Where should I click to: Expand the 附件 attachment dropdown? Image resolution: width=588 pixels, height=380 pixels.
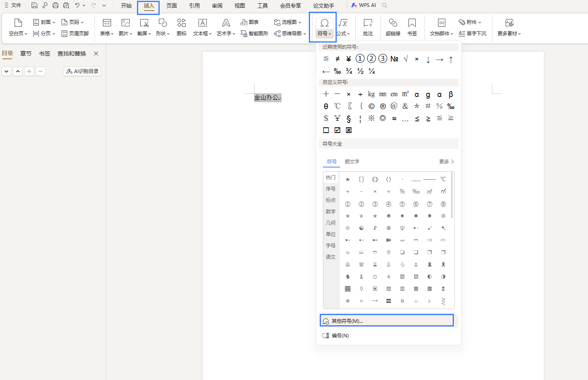(x=479, y=22)
